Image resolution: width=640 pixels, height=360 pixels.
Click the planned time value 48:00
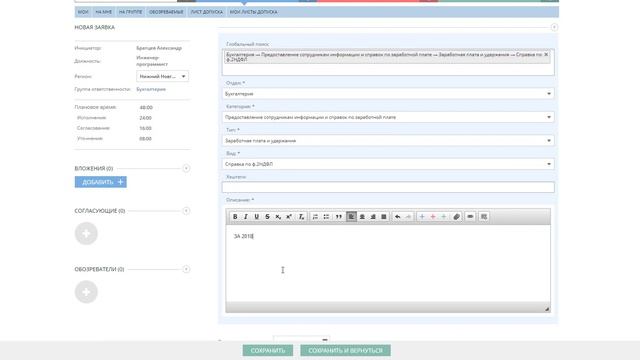[x=146, y=108]
